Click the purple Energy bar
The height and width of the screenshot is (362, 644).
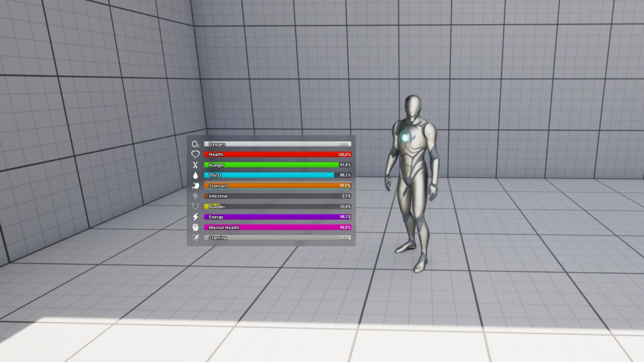pyautogui.click(x=278, y=217)
